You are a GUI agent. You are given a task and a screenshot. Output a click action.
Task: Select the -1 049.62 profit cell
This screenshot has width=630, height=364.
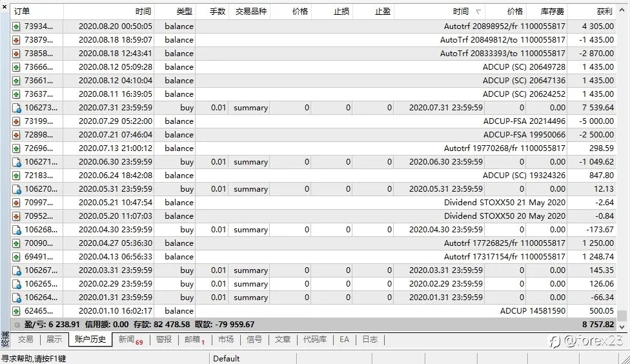pyautogui.click(x=591, y=162)
